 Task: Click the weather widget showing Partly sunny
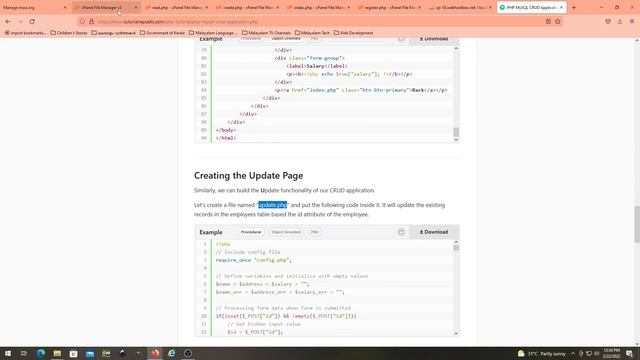pyautogui.click(x=541, y=353)
